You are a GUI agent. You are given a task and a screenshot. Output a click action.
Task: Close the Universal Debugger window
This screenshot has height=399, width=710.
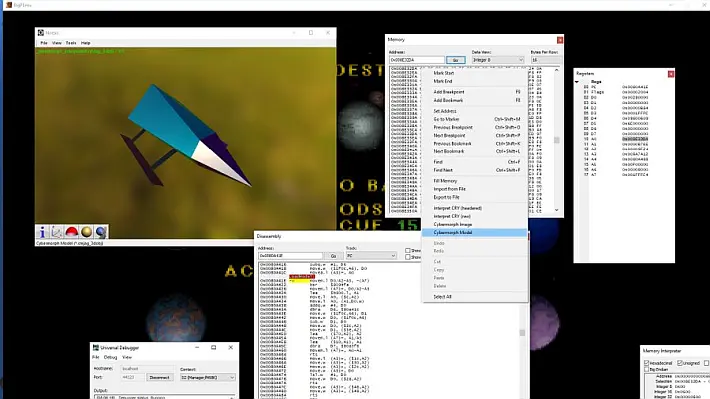pos(230,347)
